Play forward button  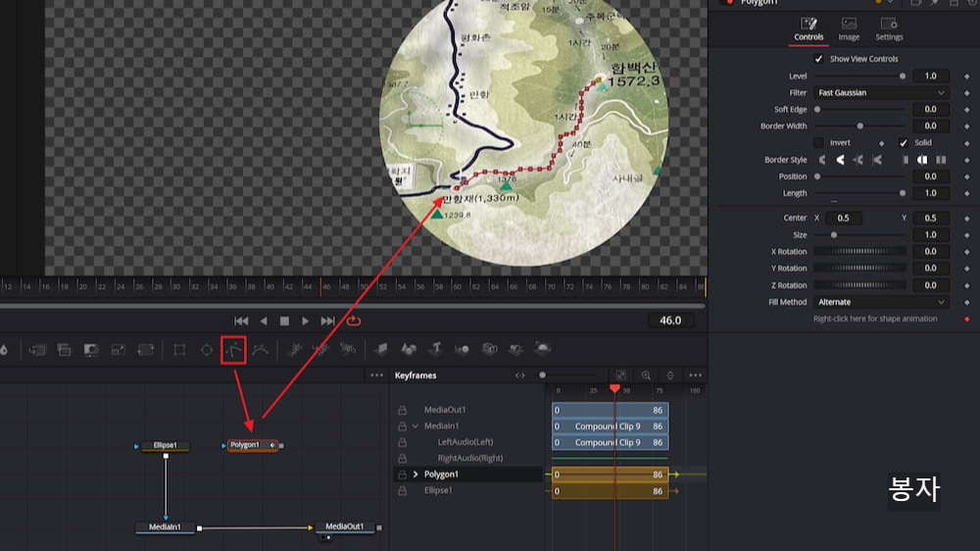[x=305, y=321]
